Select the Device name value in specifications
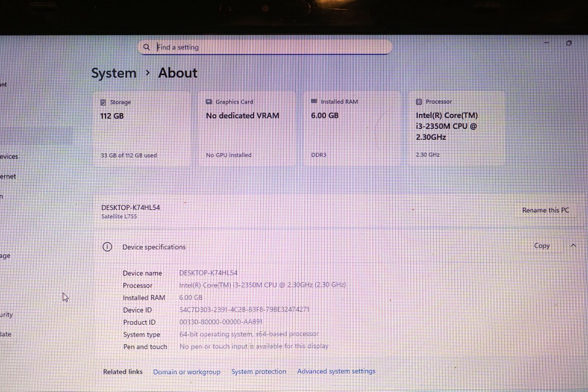Screen dimensions: 588x392 [x=208, y=273]
